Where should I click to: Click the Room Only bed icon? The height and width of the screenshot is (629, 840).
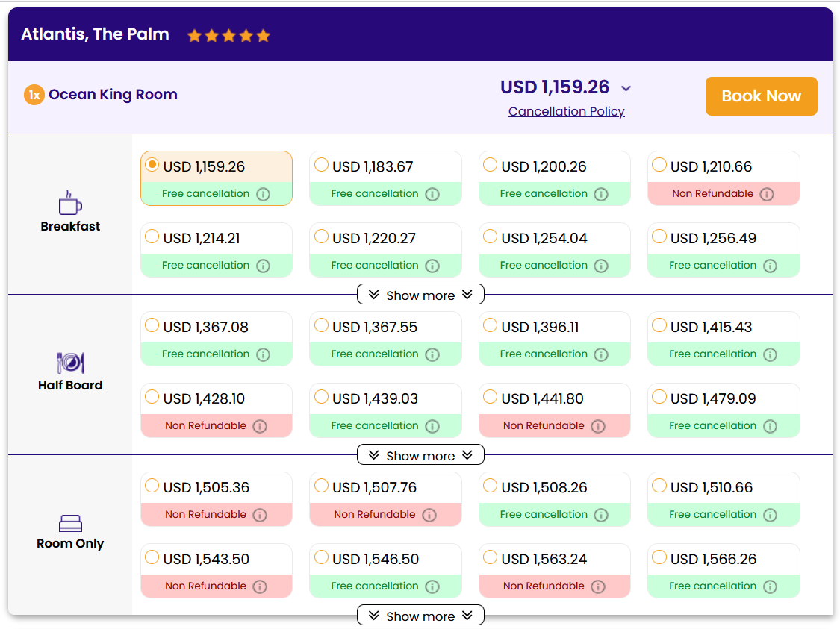point(70,523)
